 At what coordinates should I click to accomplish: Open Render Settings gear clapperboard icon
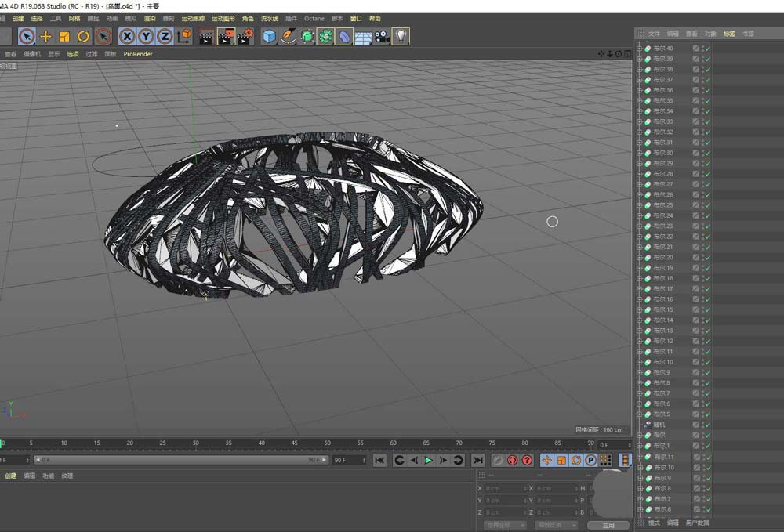click(245, 37)
